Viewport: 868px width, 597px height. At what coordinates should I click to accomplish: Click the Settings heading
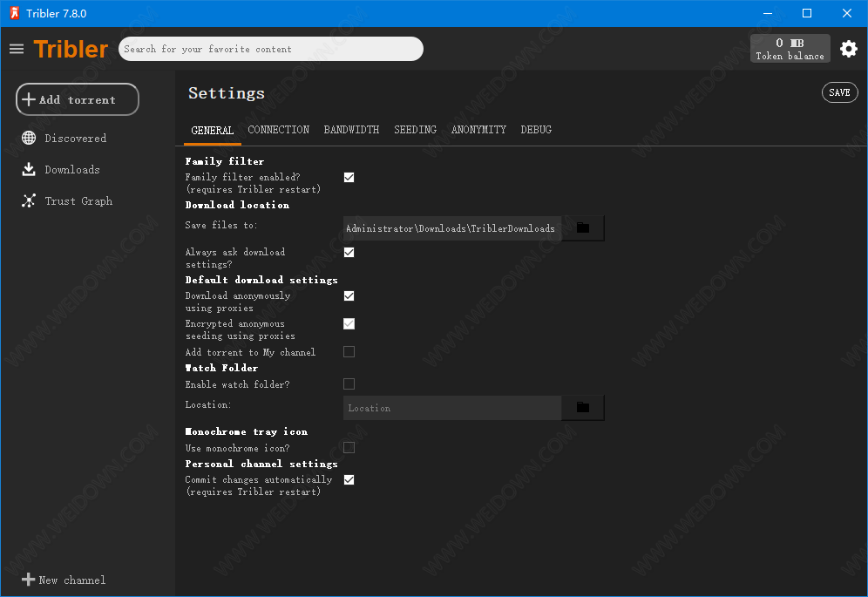(227, 93)
